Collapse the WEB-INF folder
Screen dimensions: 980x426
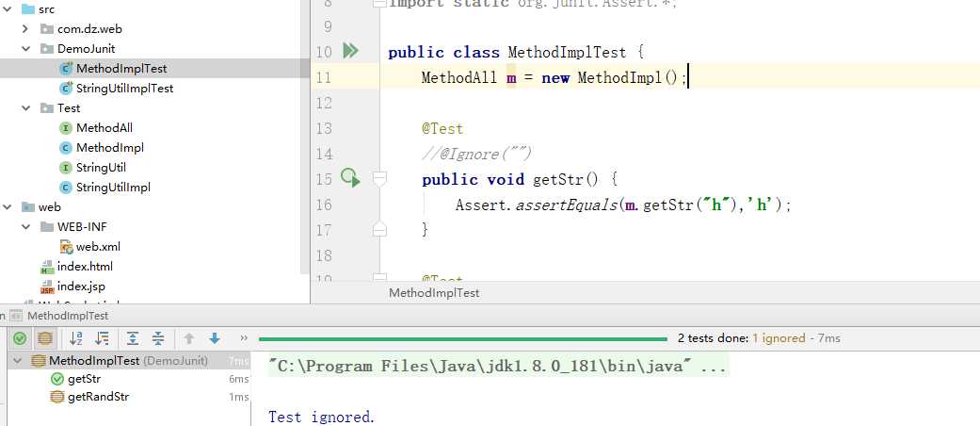[x=25, y=226]
